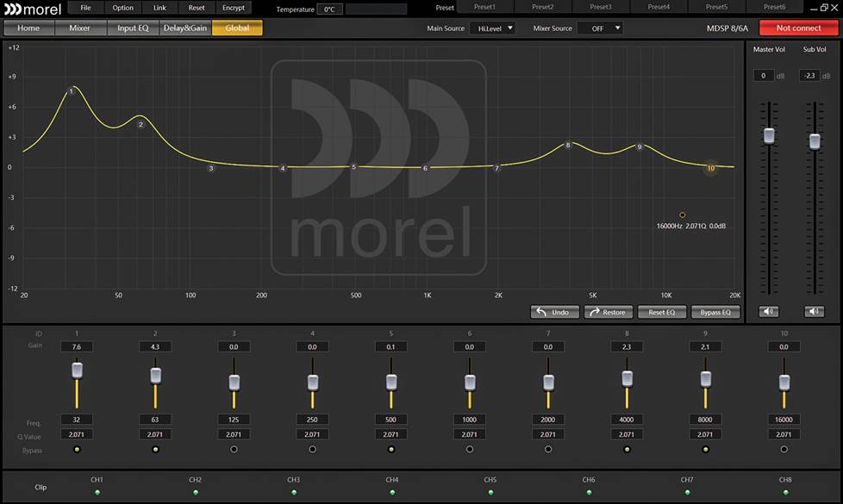This screenshot has height=504, width=843.
Task: Open the Reset menu
Action: click(x=197, y=8)
